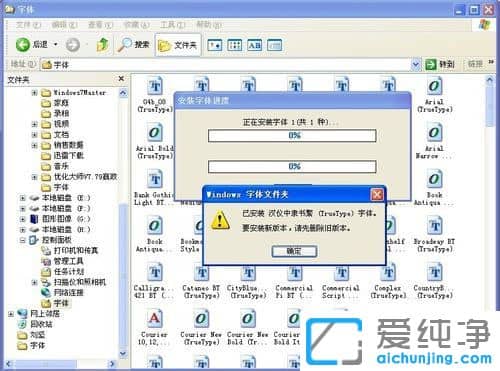Screen dimensions: 500x371
Task: Switch to large icons view
Action: 214,45
